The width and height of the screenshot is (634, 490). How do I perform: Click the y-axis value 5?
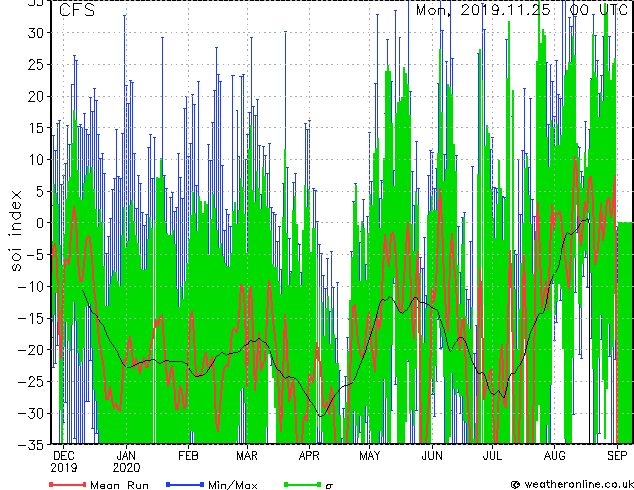(40, 191)
